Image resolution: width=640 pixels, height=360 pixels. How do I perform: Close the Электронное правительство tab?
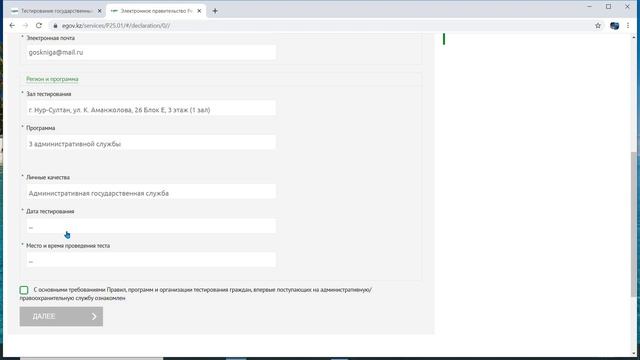click(x=199, y=11)
